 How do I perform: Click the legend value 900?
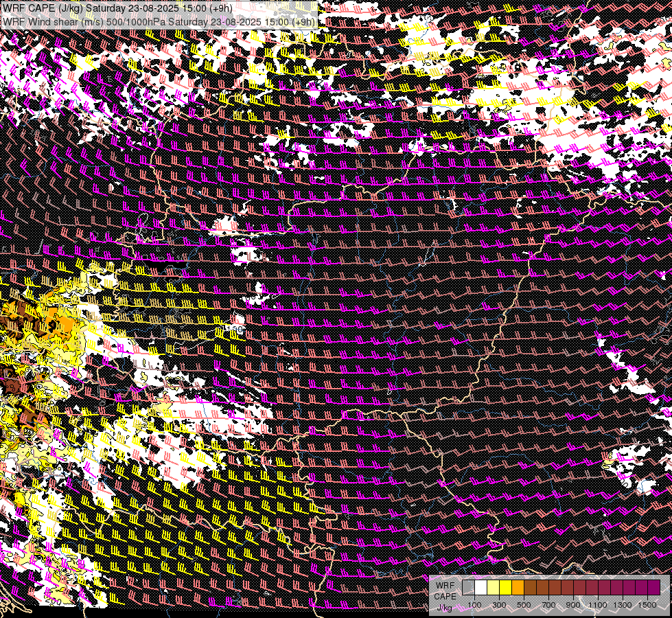[x=573, y=605]
